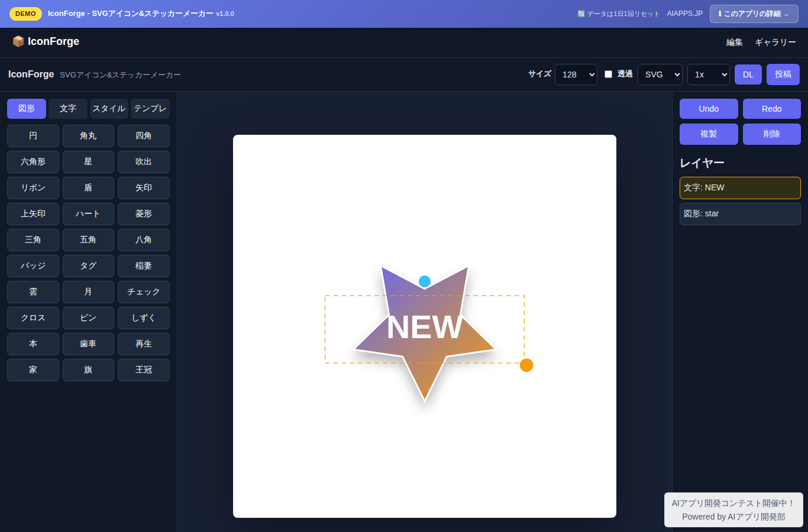Insert the 月 moon shape
Image resolution: width=808 pixels, height=532 pixels.
pos(88,292)
